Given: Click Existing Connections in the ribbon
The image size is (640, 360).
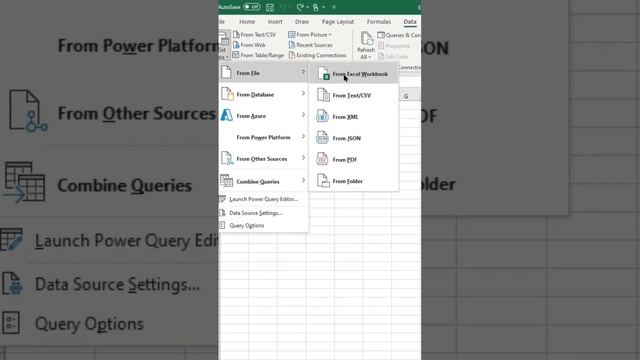Looking at the screenshot, I should click(317, 55).
